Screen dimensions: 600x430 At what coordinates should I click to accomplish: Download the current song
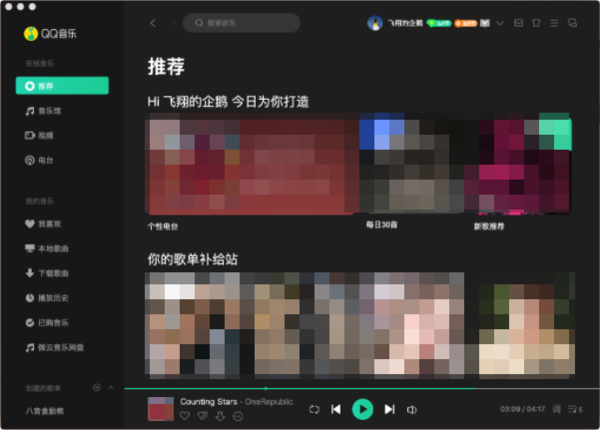click(x=220, y=416)
